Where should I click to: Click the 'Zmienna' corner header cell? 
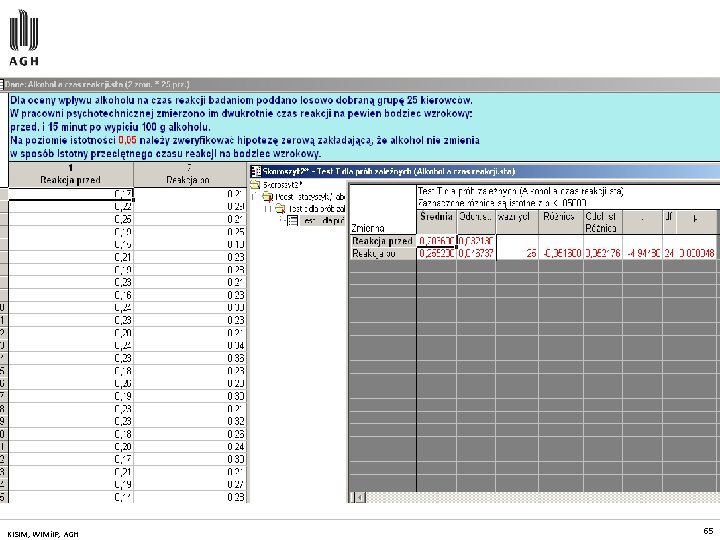pyautogui.click(x=383, y=210)
